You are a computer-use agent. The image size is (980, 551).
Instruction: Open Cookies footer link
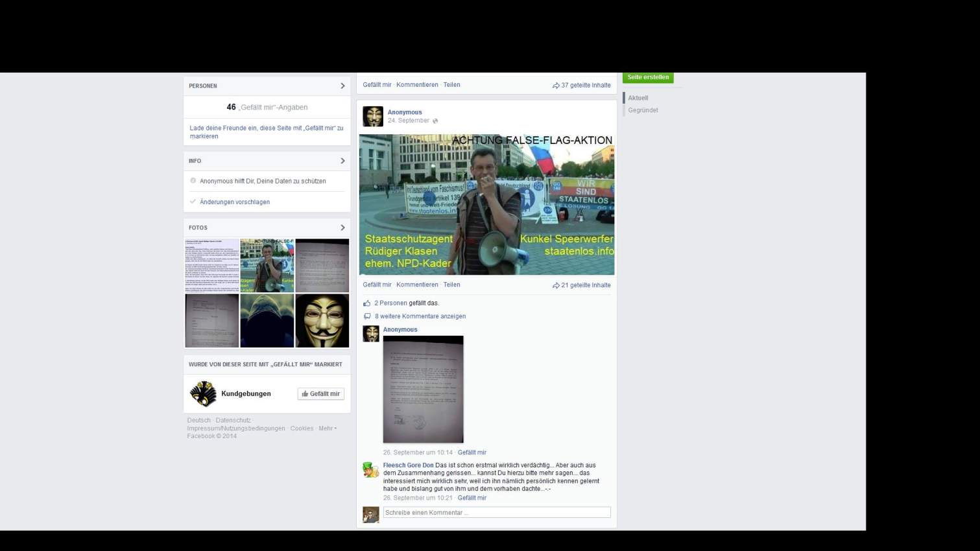[302, 428]
